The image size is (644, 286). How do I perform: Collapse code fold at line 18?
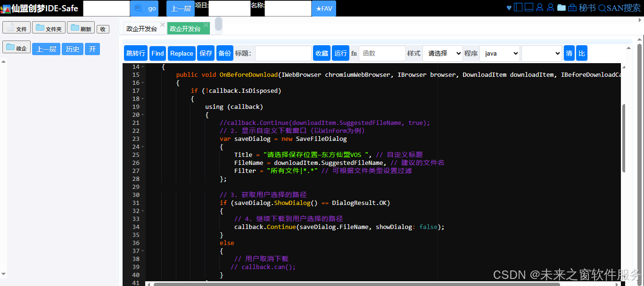(143, 99)
